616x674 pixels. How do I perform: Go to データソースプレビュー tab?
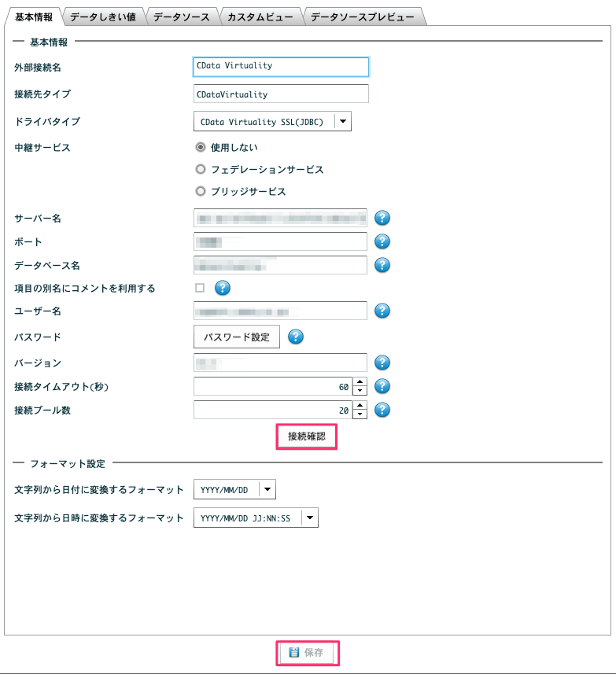click(x=363, y=17)
